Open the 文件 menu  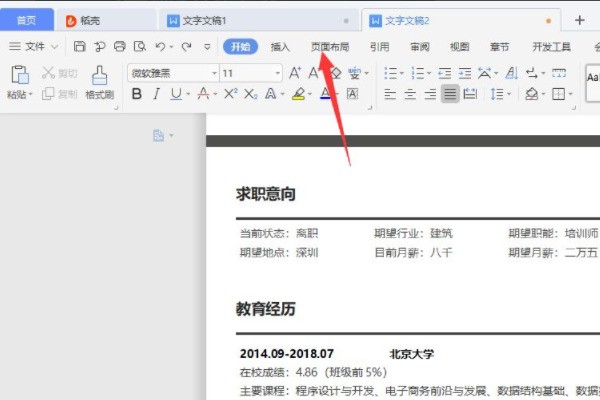pyautogui.click(x=34, y=47)
